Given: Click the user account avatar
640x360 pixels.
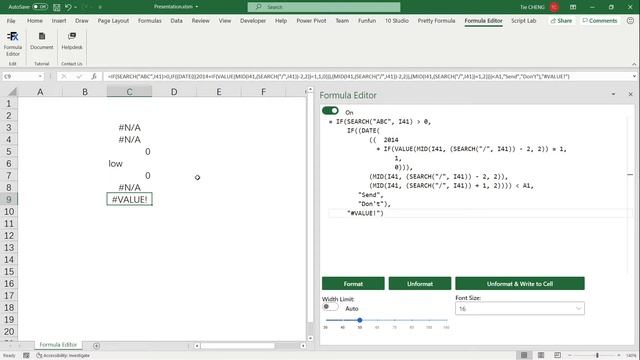Looking at the screenshot, I should pyautogui.click(x=554, y=7).
